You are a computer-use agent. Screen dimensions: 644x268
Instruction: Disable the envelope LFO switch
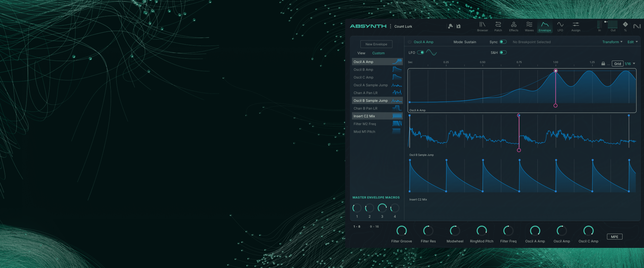pos(420,52)
